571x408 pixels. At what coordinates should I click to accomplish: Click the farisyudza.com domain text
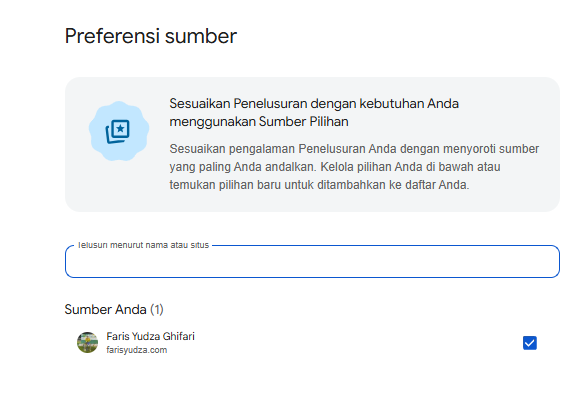pos(137,350)
